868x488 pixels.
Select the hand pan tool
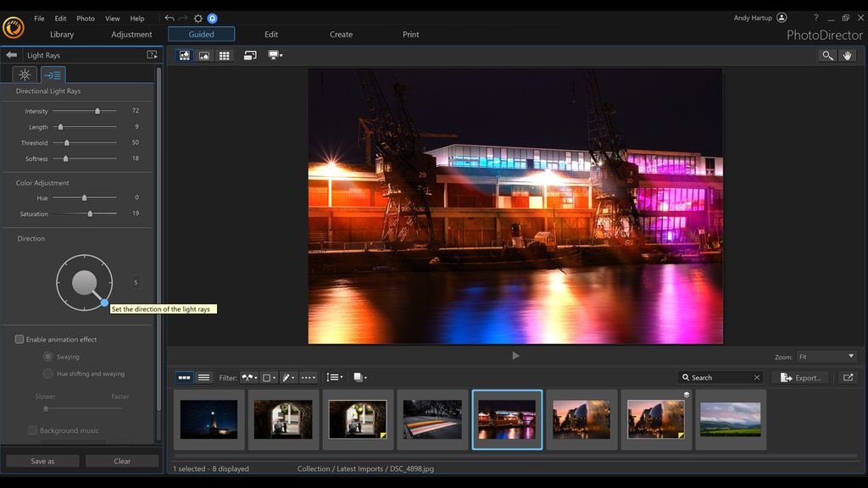848,55
